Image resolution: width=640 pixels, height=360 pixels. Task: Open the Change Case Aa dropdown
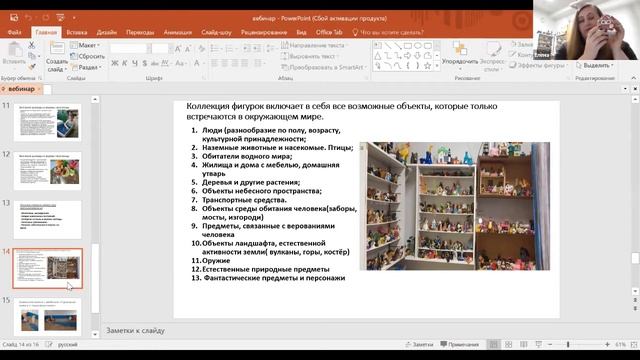(181, 63)
